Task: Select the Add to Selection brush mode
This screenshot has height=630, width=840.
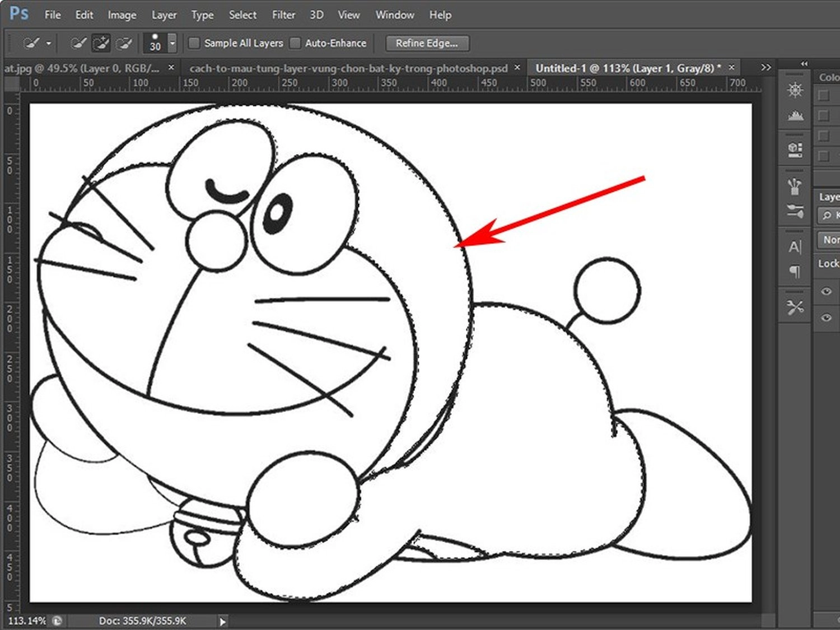Action: [x=101, y=43]
